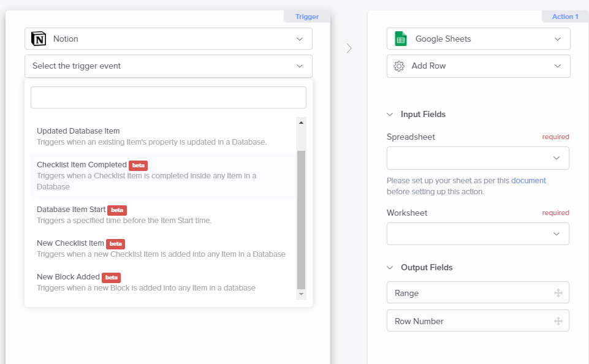This screenshot has width=589, height=364.
Task: Click the beta badge on New Checklist Item
Action: pos(115,244)
